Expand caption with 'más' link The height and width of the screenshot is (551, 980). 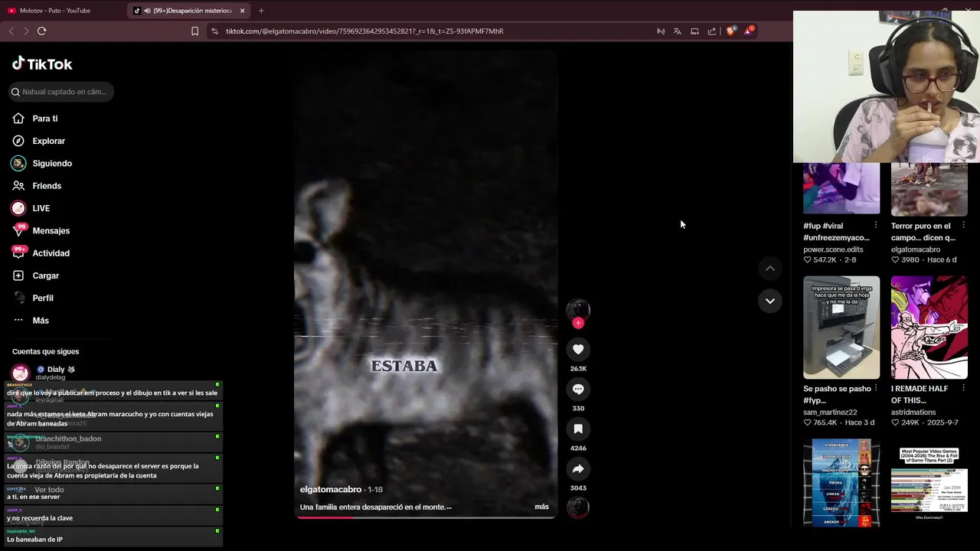541,507
